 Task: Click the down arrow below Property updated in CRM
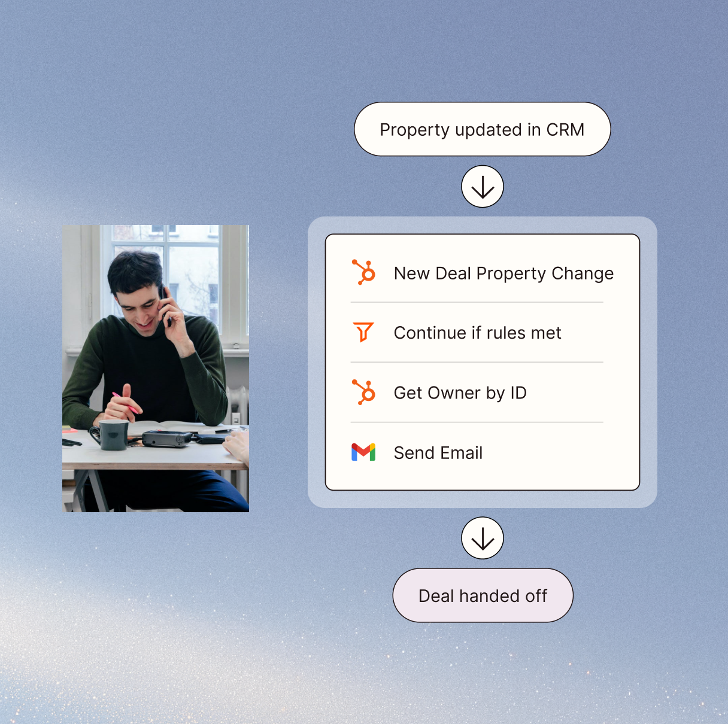482,187
